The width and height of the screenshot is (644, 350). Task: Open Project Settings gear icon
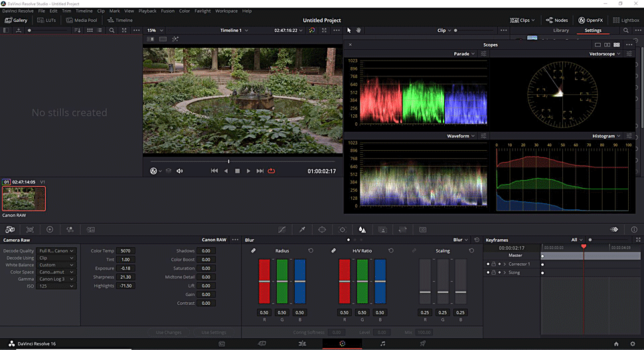pos(633,344)
